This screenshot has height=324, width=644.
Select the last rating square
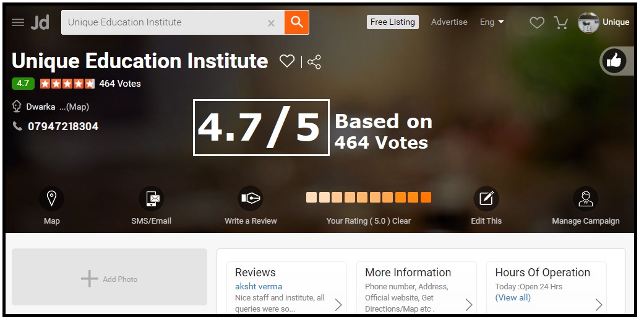tap(426, 198)
